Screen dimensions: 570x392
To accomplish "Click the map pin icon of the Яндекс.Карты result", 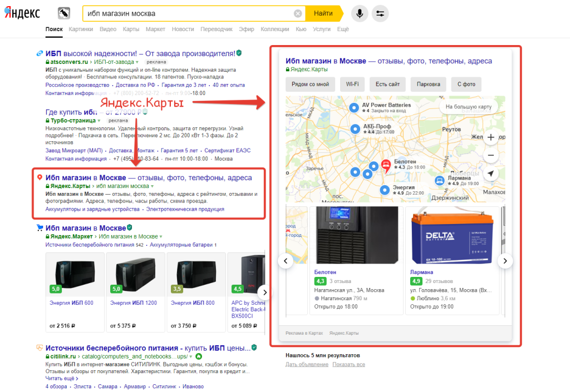I will (40, 177).
